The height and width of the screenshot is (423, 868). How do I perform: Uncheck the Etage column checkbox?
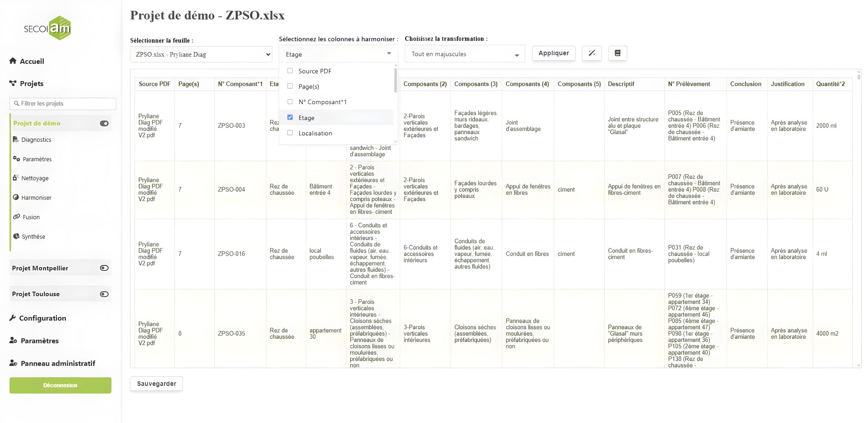coord(290,117)
